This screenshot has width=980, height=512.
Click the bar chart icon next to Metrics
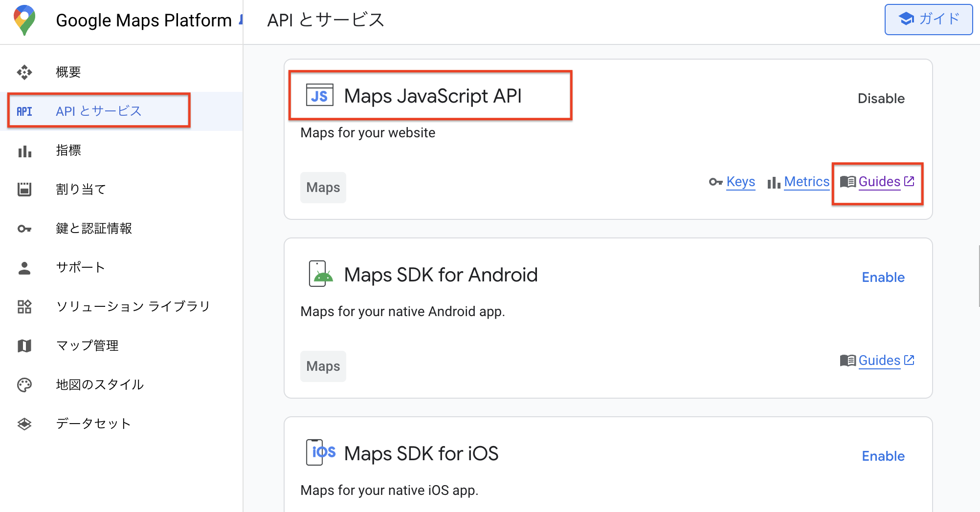(774, 183)
